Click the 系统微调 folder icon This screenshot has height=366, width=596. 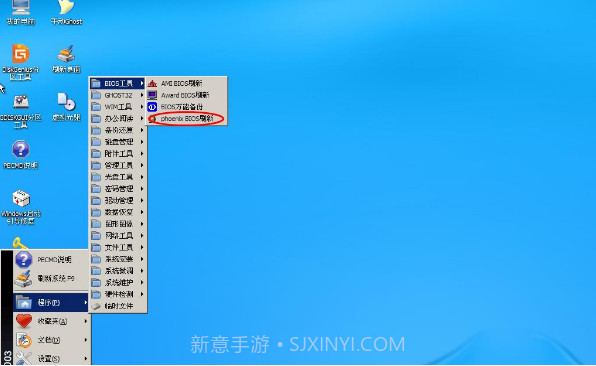pos(96,271)
